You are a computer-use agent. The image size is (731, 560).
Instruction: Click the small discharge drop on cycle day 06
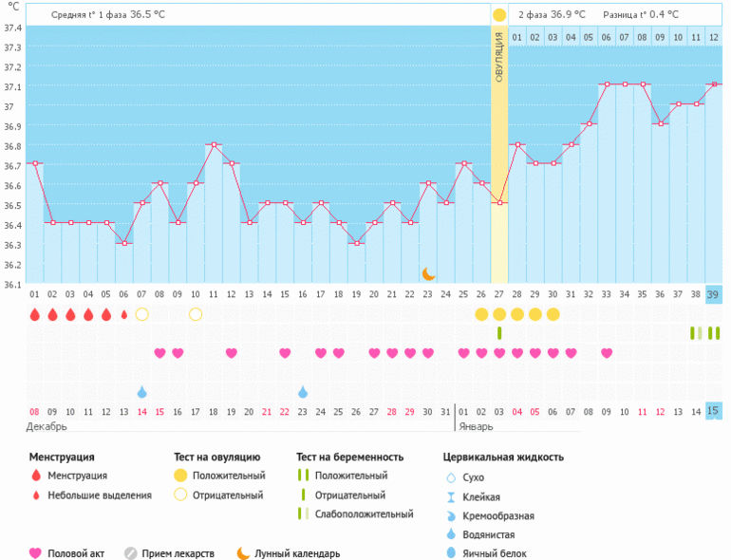123,314
